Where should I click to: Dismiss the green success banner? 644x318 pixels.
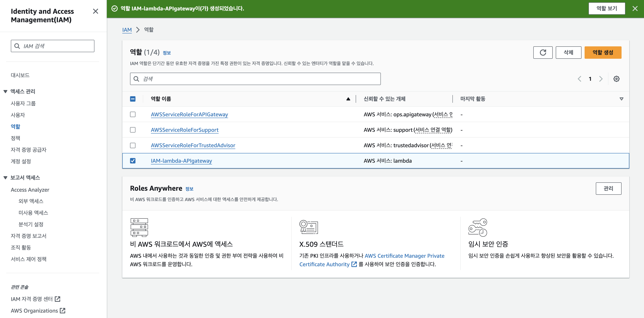click(635, 9)
